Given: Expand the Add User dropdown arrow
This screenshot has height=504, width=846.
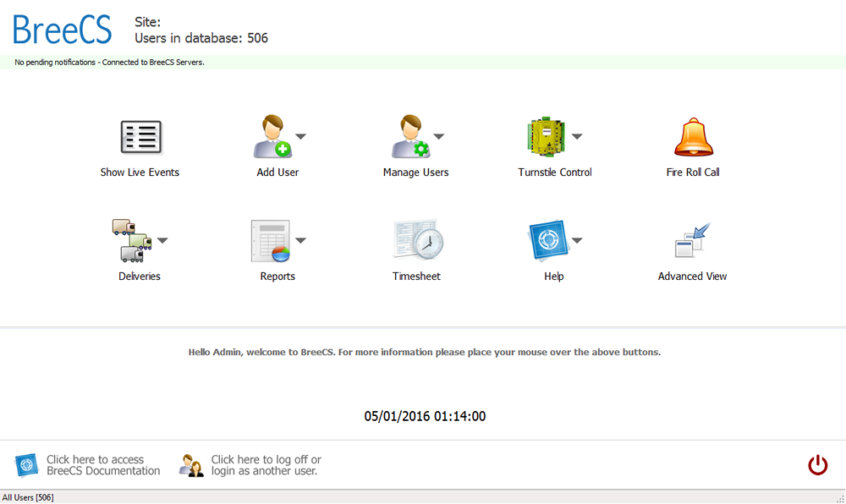Looking at the screenshot, I should click(x=300, y=136).
